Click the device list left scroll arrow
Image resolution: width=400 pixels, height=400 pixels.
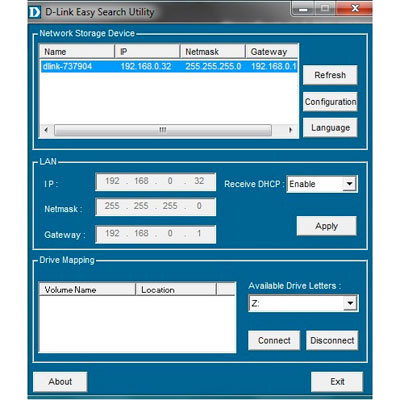pos(46,130)
